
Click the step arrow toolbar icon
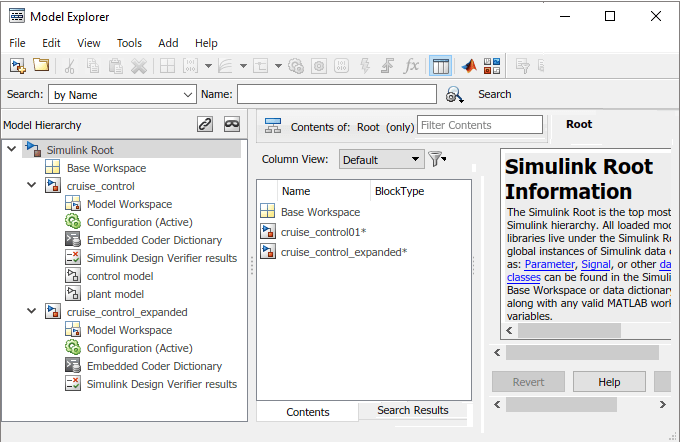tap(387, 66)
